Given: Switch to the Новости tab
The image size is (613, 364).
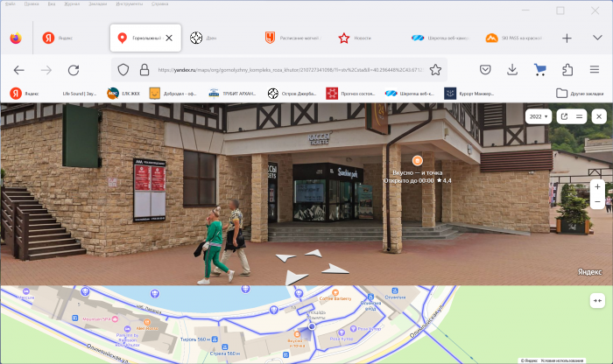Looking at the screenshot, I should click(x=369, y=38).
